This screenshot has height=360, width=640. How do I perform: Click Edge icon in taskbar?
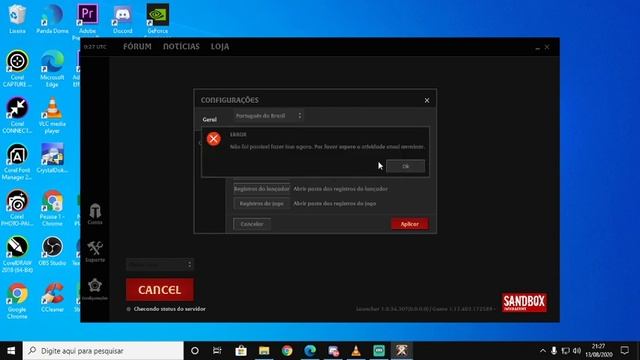(x=310, y=351)
